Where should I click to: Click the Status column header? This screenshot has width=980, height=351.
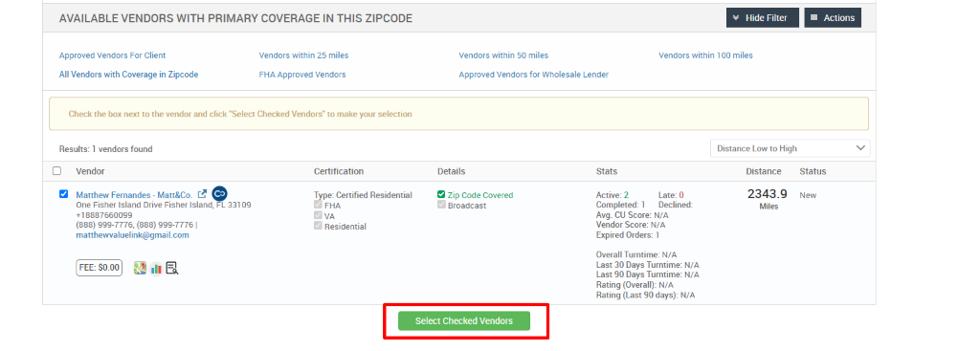(813, 171)
